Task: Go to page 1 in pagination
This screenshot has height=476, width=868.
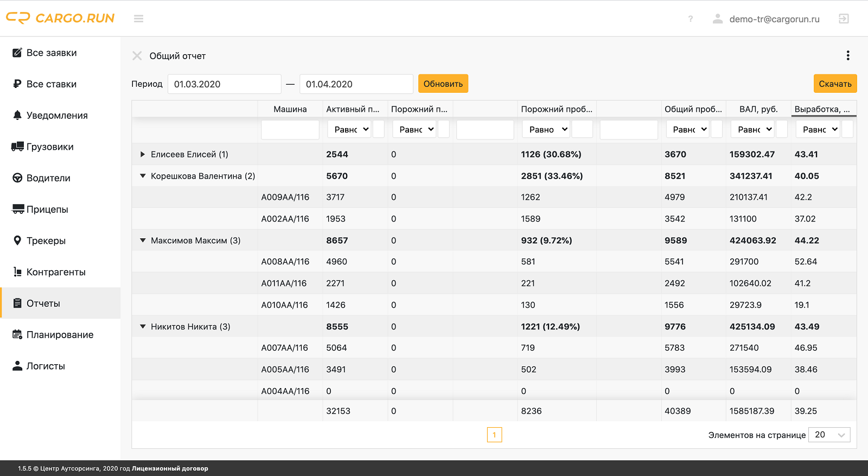Action: (494, 435)
